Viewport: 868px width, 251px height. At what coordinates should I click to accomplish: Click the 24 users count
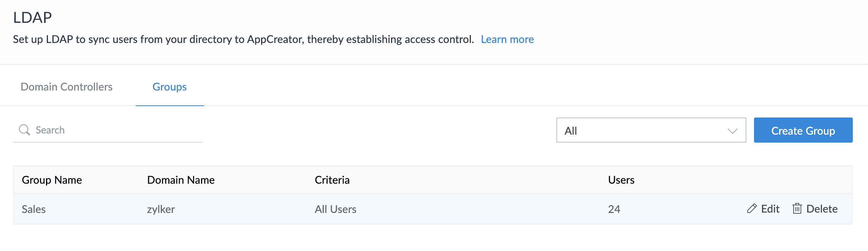[x=614, y=209]
